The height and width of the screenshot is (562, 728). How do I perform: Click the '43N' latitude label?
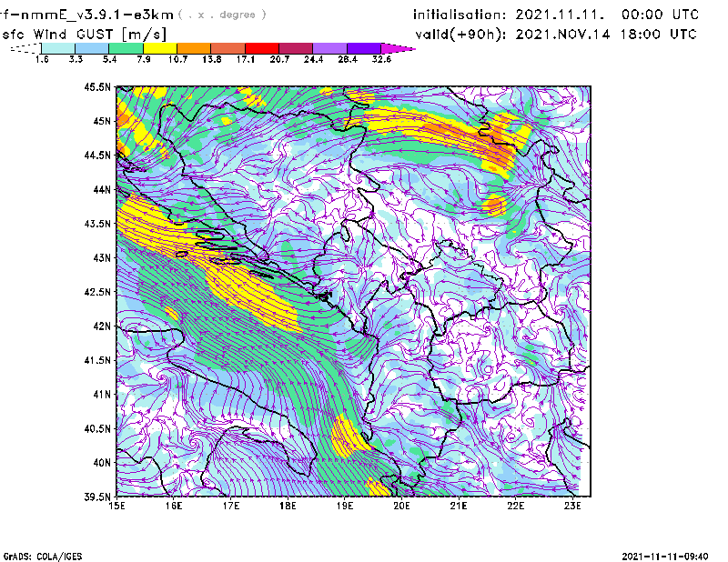102,257
